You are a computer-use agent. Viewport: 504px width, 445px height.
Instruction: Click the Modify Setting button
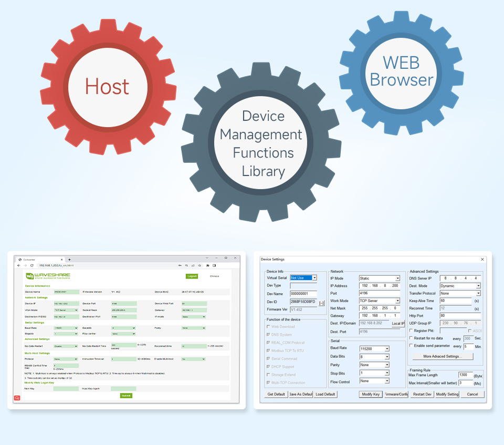pyautogui.click(x=447, y=394)
